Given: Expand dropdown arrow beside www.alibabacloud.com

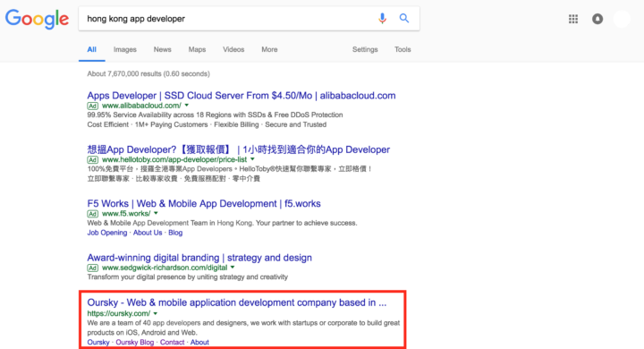Looking at the screenshot, I should point(186,106).
